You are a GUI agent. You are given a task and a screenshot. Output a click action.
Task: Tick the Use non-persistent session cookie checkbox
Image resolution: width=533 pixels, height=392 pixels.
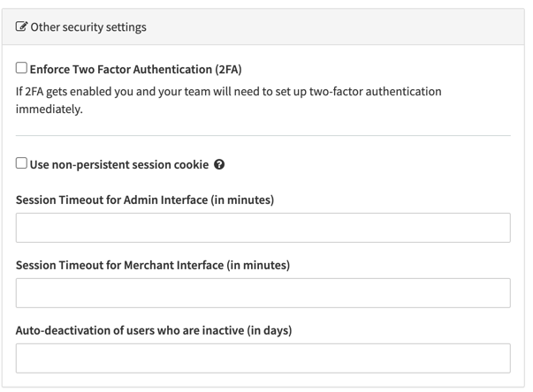(22, 164)
